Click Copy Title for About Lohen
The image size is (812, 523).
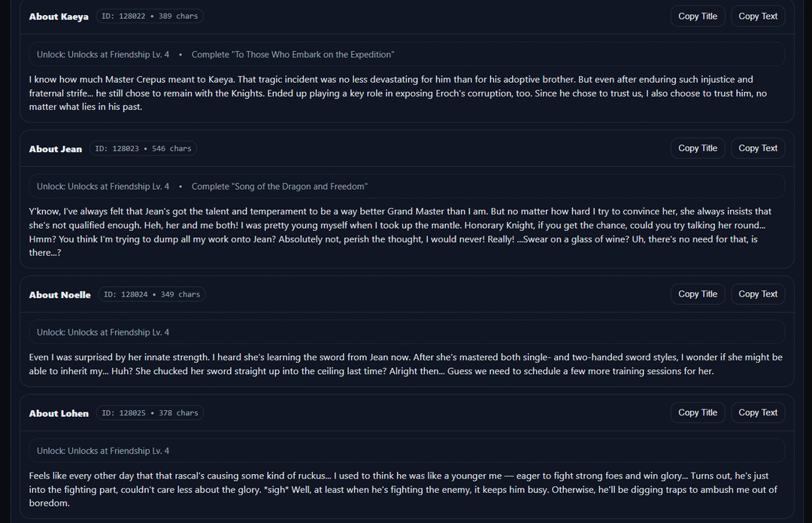697,412
